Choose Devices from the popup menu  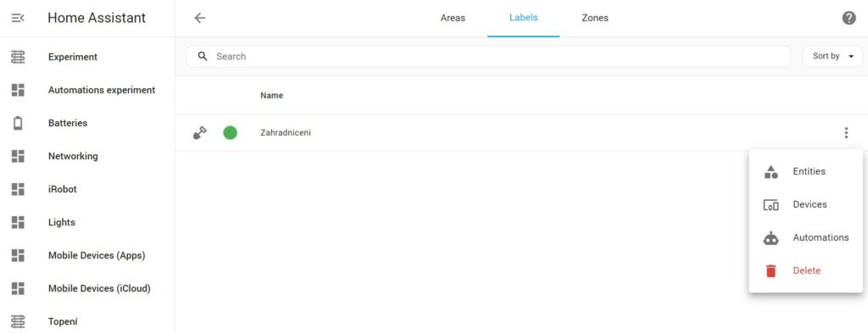click(x=806, y=204)
